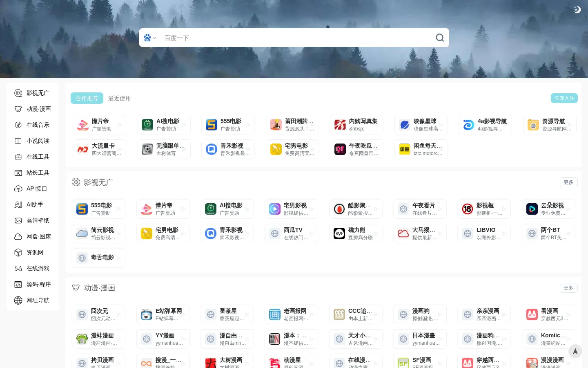
Task: Click 更多 beside 影视无广 heading
Action: click(568, 182)
